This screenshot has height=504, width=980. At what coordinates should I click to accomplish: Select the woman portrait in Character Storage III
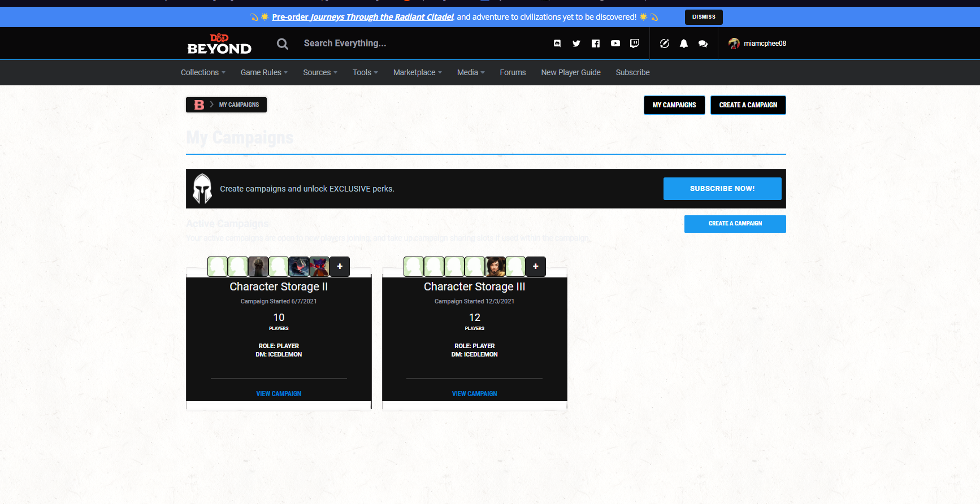(495, 267)
